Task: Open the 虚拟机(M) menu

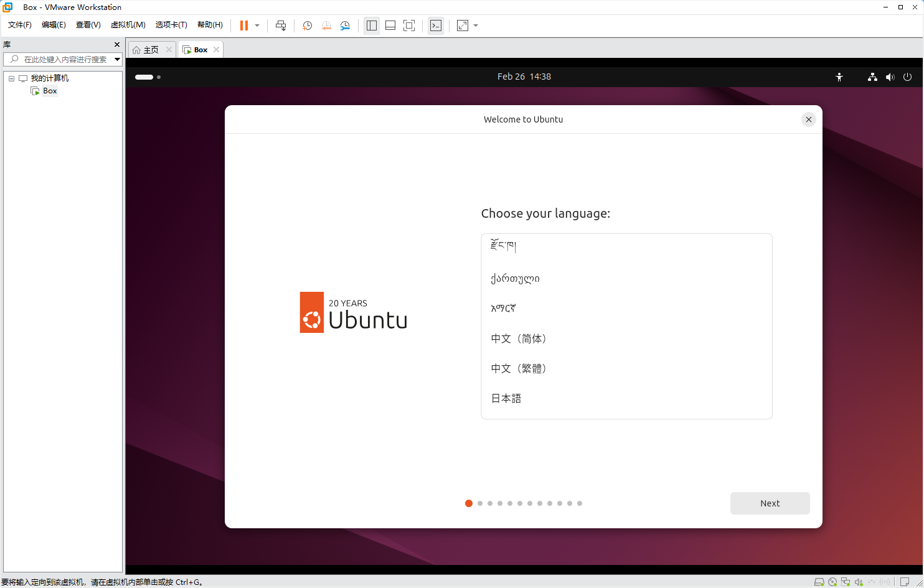Action: point(128,25)
